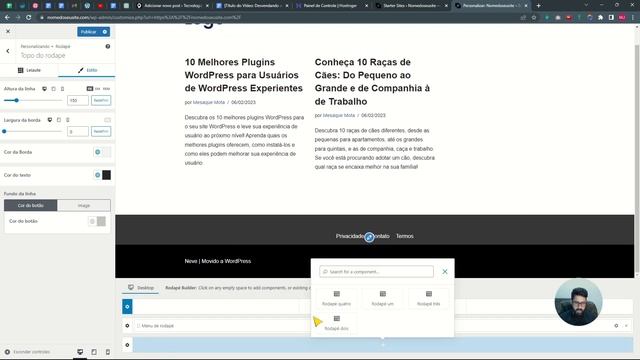Switch preview to tablet in customizer footer
The width and height of the screenshot is (640, 360).
pos(94,352)
